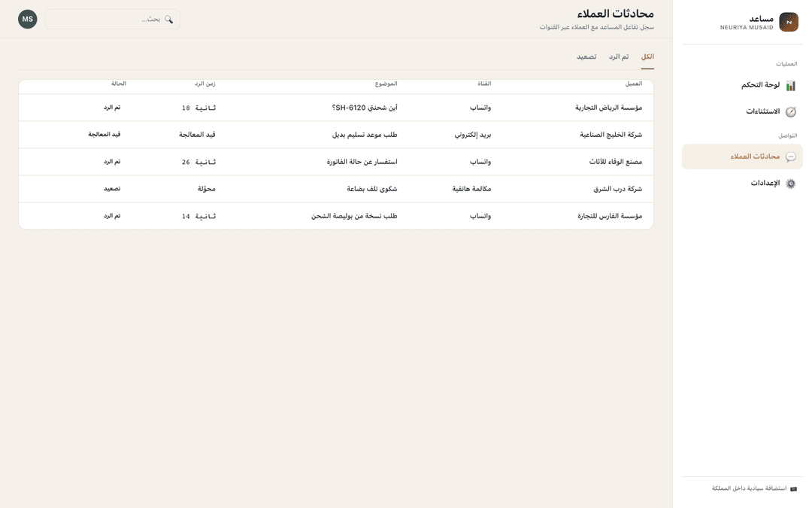Click the subject شكوى تلف بضاعة

(372, 189)
